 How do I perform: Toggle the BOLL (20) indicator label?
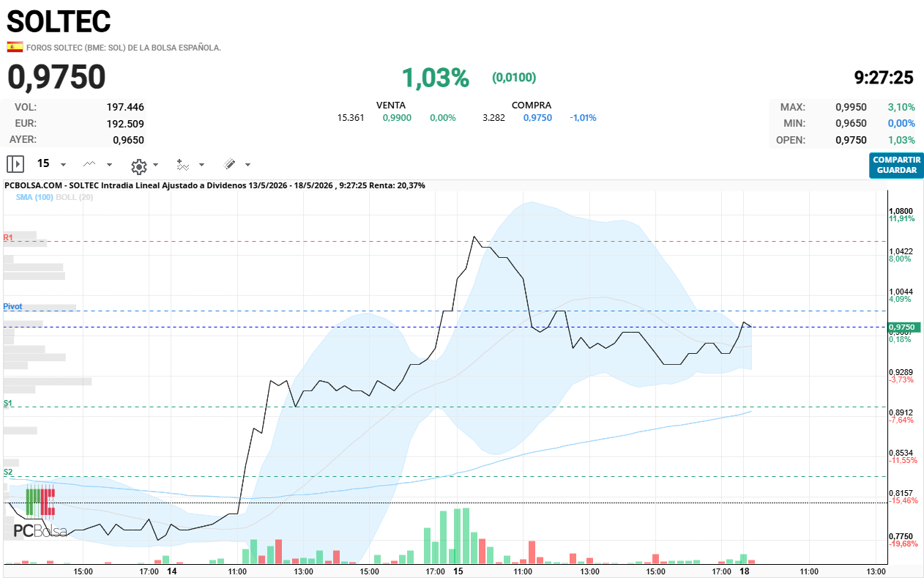(75, 197)
